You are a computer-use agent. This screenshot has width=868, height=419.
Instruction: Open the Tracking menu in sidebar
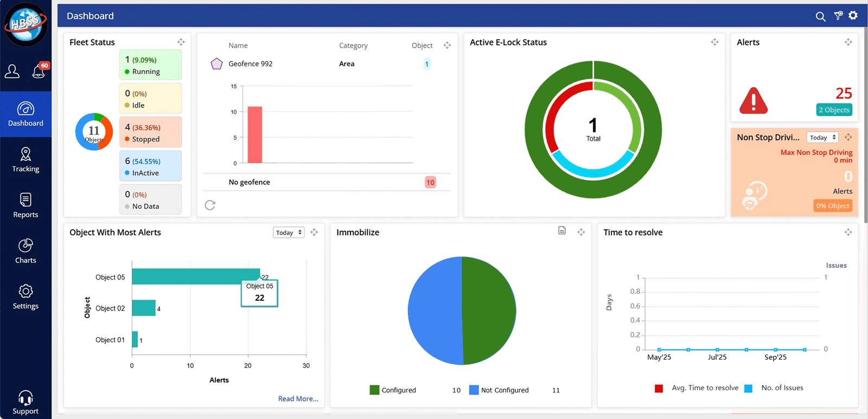click(x=25, y=160)
